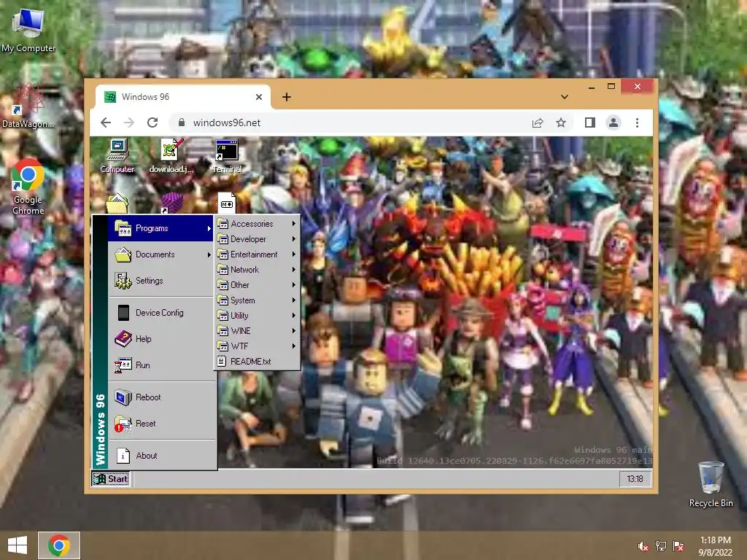Image resolution: width=747 pixels, height=560 pixels.
Task: Open the Action Center flag icon
Action: [x=678, y=546]
